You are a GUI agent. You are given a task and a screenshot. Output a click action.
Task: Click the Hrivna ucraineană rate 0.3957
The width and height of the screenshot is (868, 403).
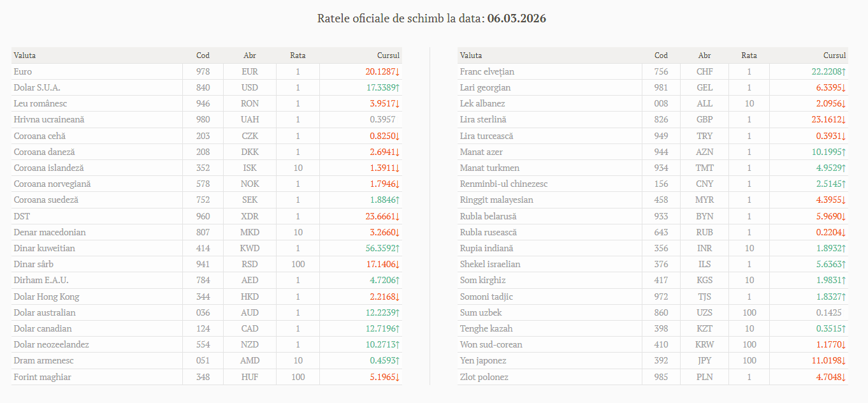[382, 120]
